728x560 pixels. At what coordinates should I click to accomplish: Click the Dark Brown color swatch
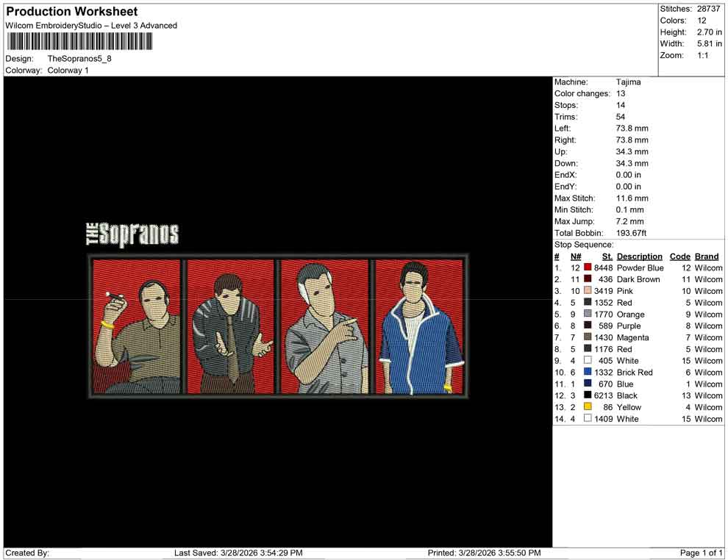pos(588,279)
